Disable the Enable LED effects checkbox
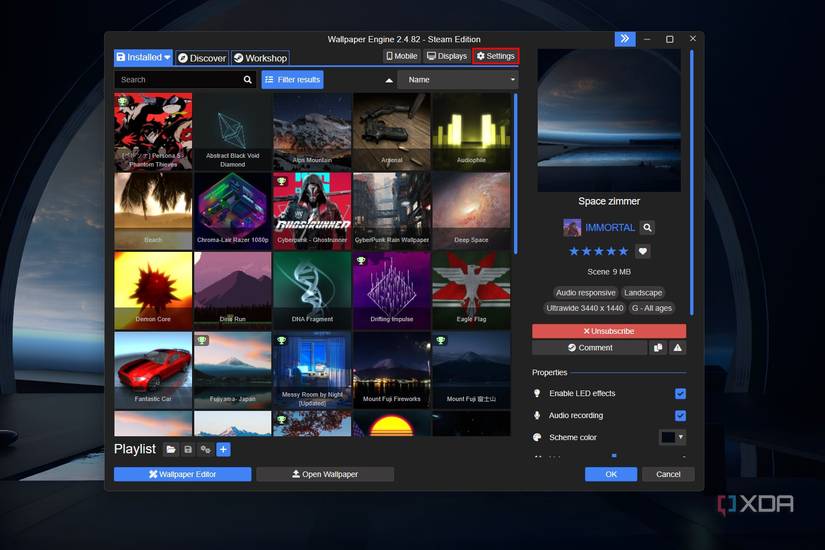825x550 pixels. point(680,394)
